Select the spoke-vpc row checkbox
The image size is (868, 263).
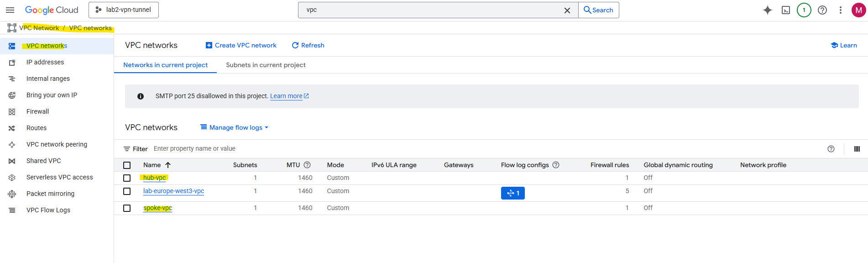click(127, 208)
